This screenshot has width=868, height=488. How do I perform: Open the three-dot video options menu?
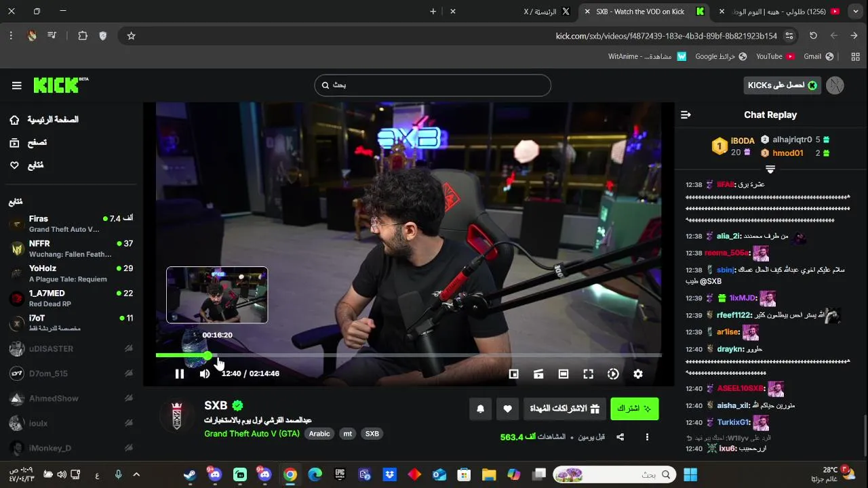(647, 437)
